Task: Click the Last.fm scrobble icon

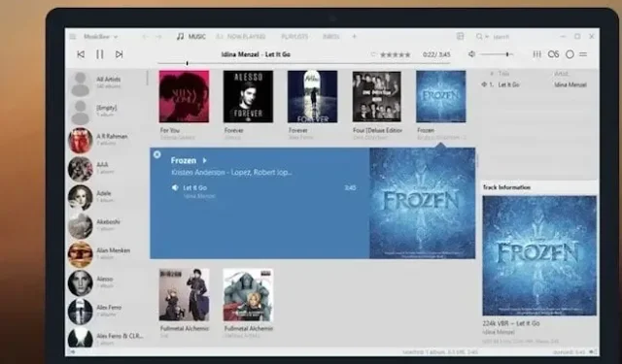Action: point(553,54)
